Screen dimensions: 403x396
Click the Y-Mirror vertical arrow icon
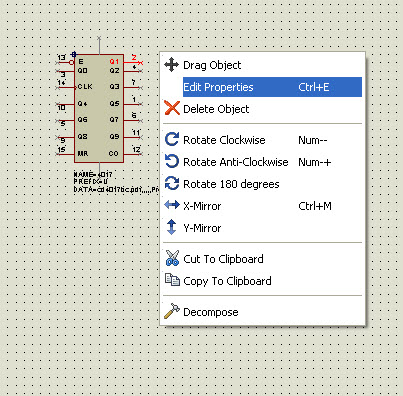click(x=171, y=227)
